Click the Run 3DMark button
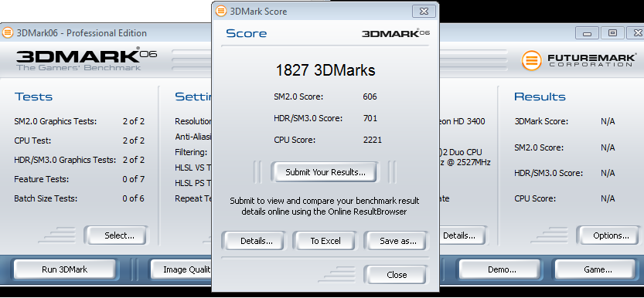Screen dimensions: 644x298 click(64, 269)
